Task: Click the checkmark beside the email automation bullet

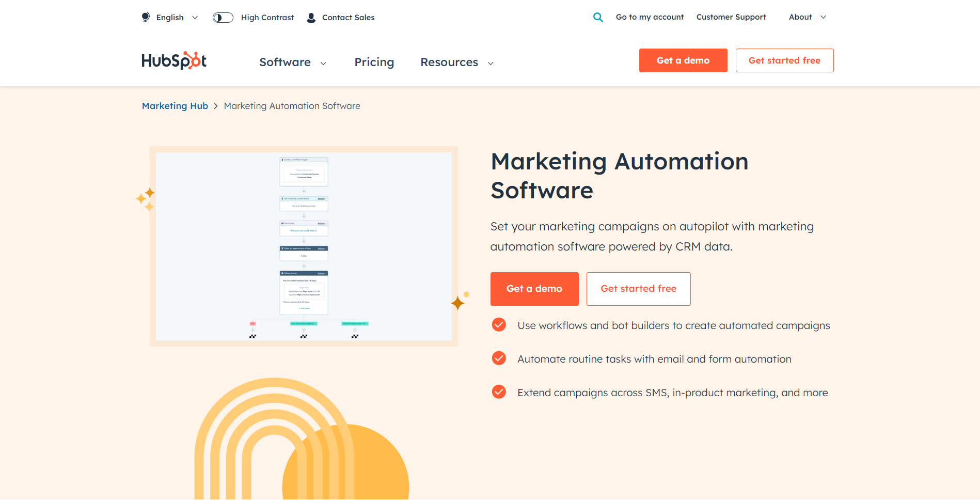Action: [498, 358]
